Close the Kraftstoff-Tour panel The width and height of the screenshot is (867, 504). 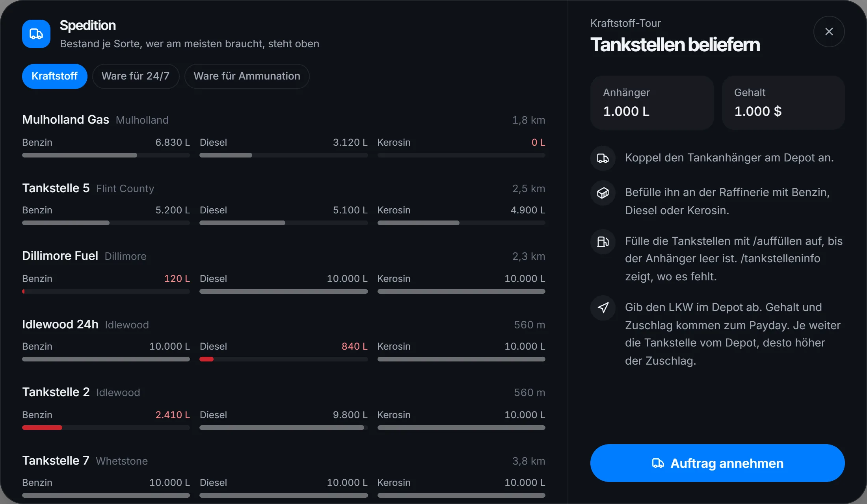coord(829,31)
